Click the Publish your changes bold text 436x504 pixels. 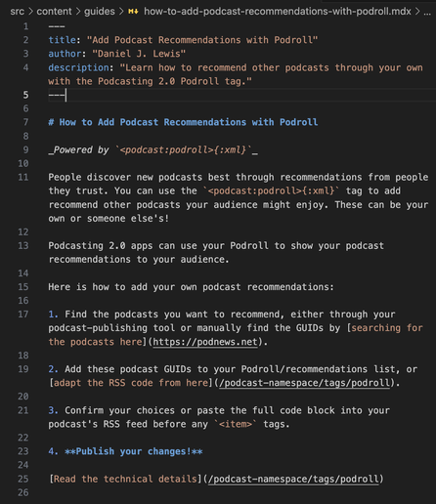[134, 451]
